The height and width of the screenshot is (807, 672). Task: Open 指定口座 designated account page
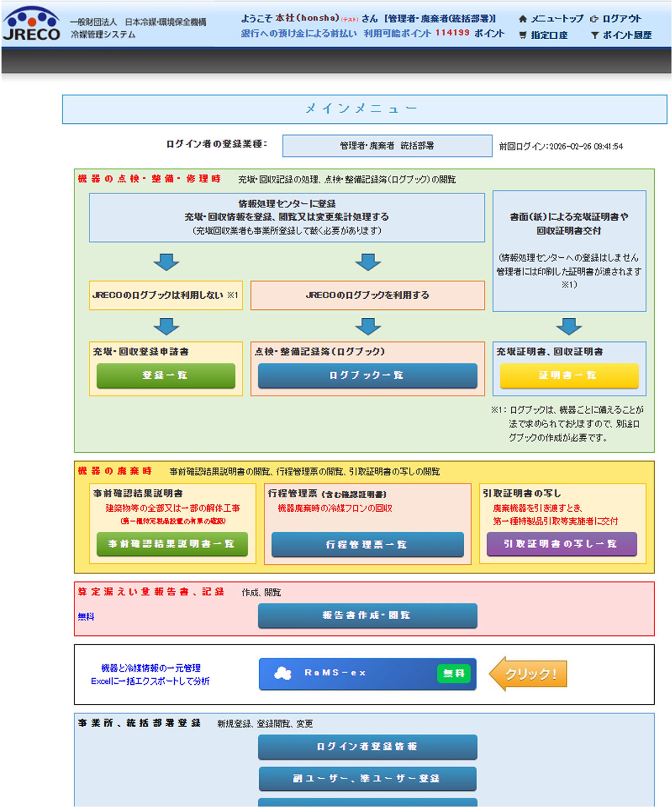pos(548,35)
